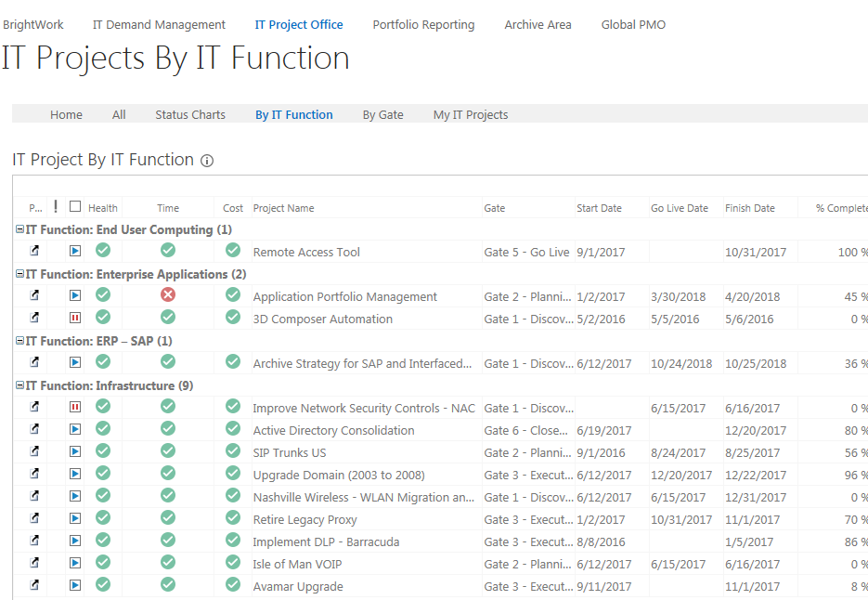Screen dimensions: 868x600
Task: Collapse the Enterprise Applications group
Action: [19, 274]
